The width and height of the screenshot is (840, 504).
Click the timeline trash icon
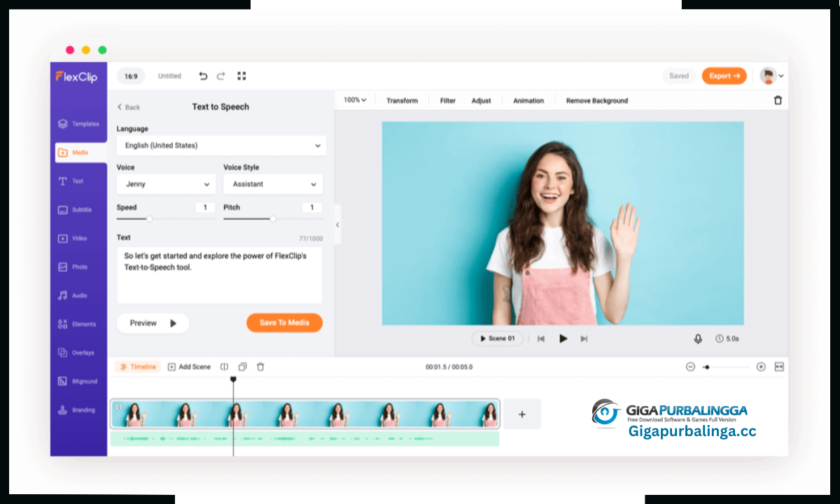pos(260,367)
